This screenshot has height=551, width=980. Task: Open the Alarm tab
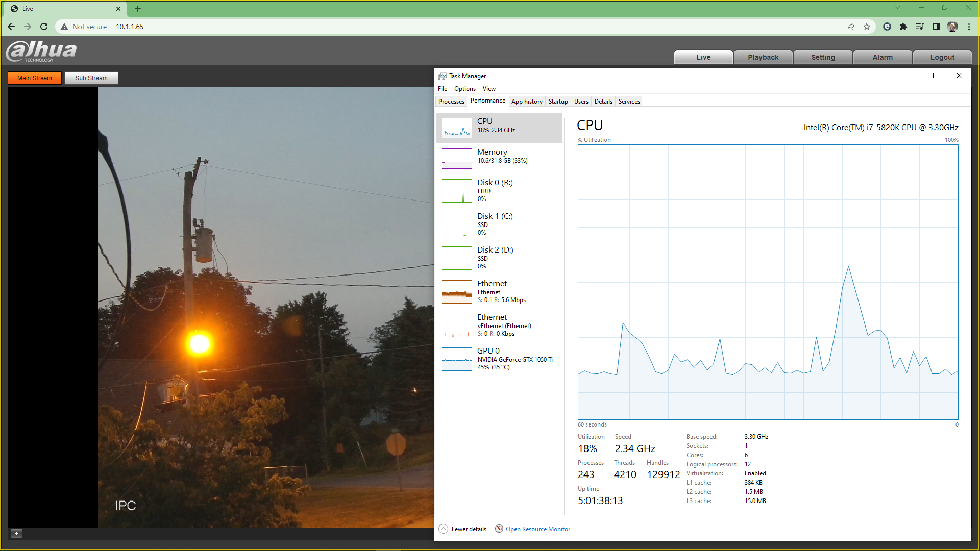pyautogui.click(x=883, y=57)
